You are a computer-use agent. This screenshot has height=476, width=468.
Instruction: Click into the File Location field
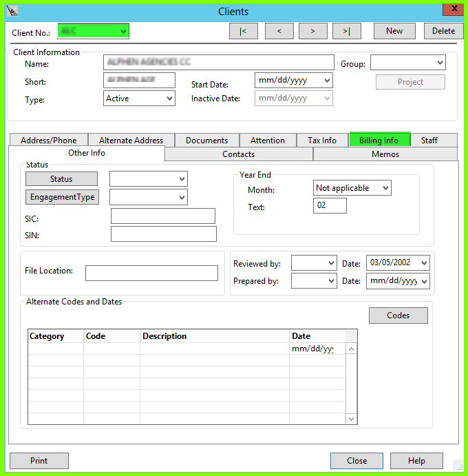coord(151,273)
